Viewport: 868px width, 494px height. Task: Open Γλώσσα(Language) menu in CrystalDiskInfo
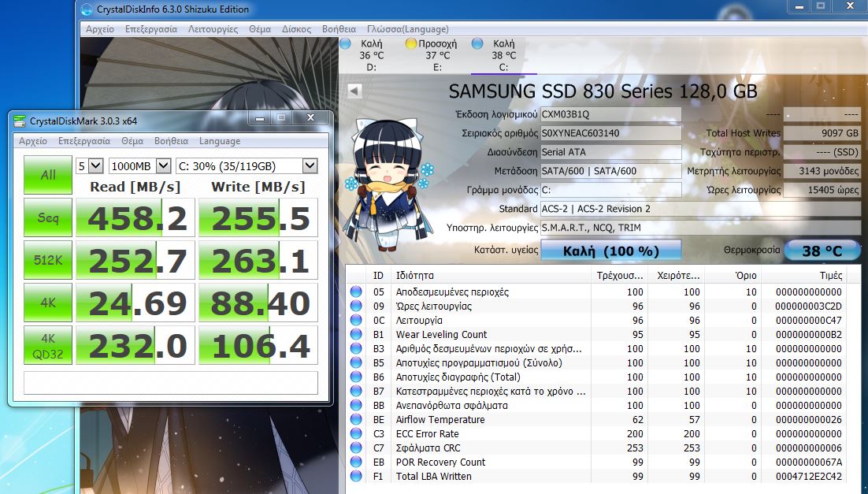click(x=407, y=29)
